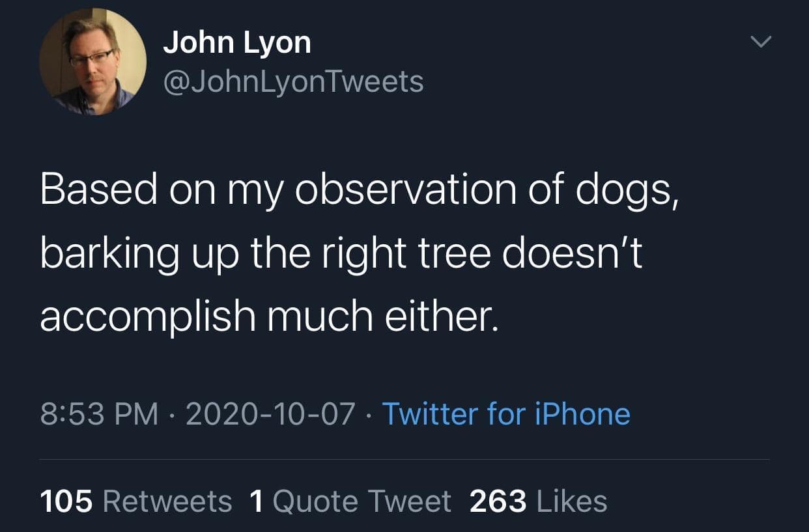Click the word "iPhone" in the source label
809x532 pixels.
click(x=582, y=414)
